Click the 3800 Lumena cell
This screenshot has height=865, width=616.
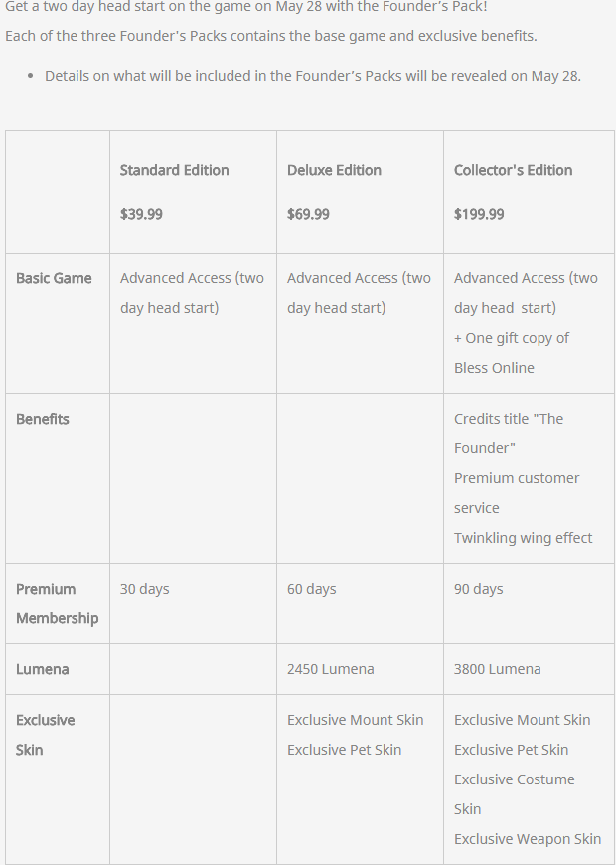[x=498, y=669]
